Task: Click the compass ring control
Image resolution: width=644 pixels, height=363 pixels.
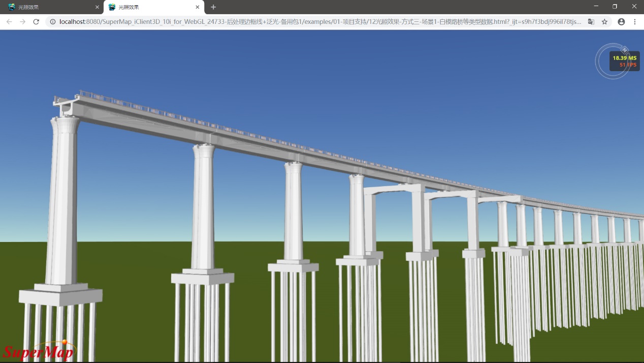Action: [601, 62]
